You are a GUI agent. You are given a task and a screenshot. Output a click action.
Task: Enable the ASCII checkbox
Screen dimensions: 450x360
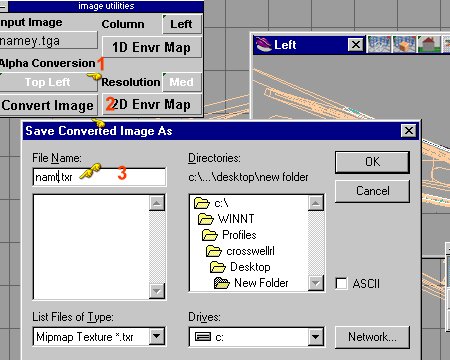[x=341, y=284]
